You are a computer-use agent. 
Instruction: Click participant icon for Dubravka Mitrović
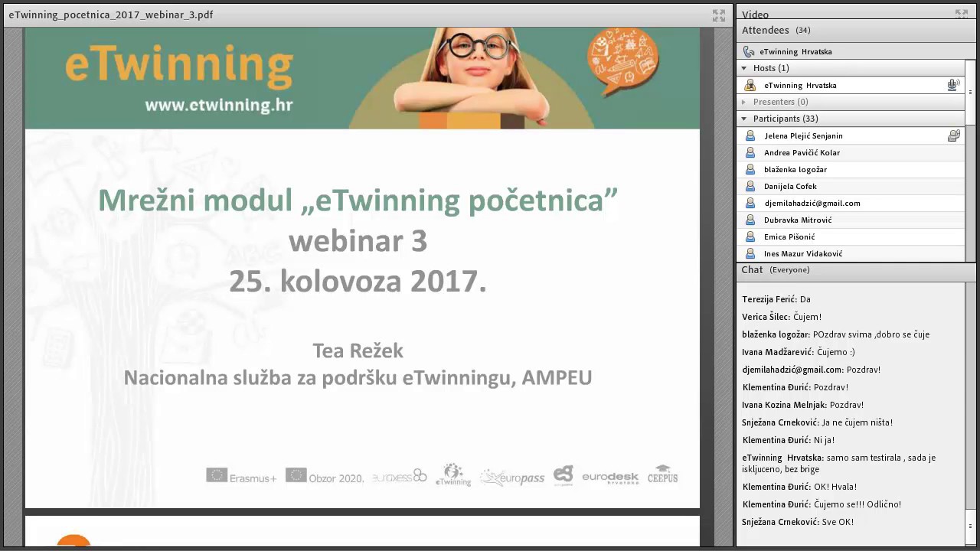(x=750, y=220)
